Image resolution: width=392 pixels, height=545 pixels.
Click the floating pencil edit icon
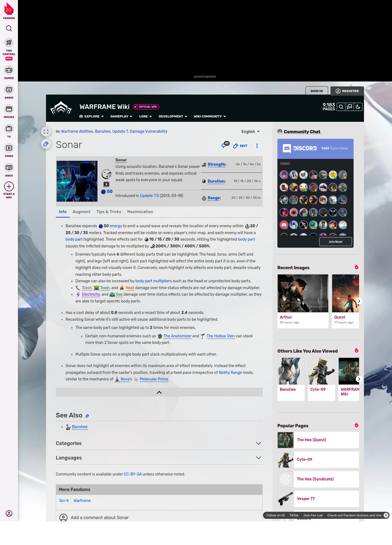(x=46, y=144)
